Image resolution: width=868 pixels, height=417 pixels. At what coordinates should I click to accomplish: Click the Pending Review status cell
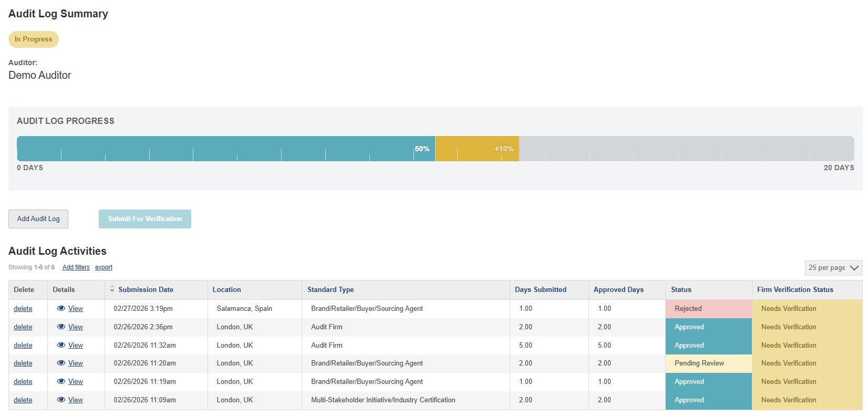pyautogui.click(x=709, y=363)
